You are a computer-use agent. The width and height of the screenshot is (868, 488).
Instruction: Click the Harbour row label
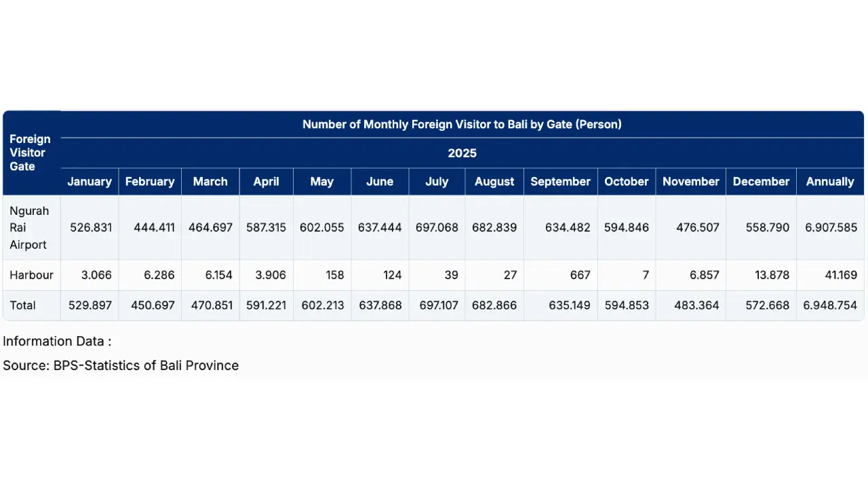tap(31, 275)
